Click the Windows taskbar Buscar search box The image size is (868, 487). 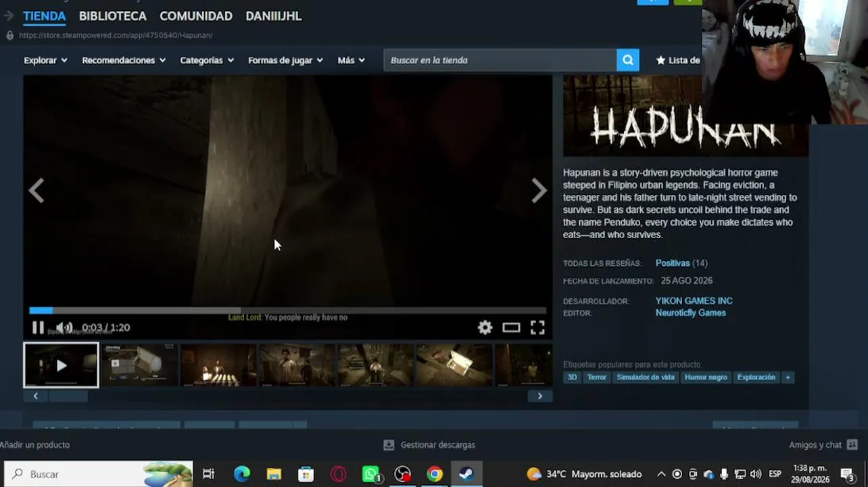coord(99,474)
